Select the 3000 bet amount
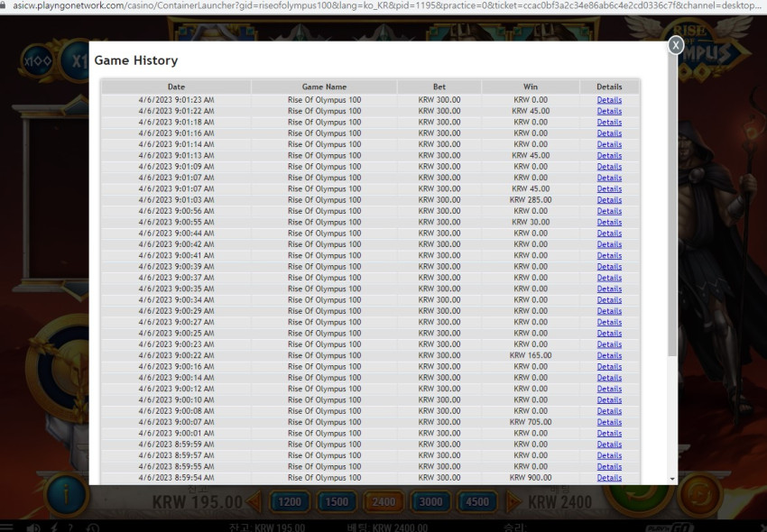The width and height of the screenshot is (767, 532). click(430, 501)
